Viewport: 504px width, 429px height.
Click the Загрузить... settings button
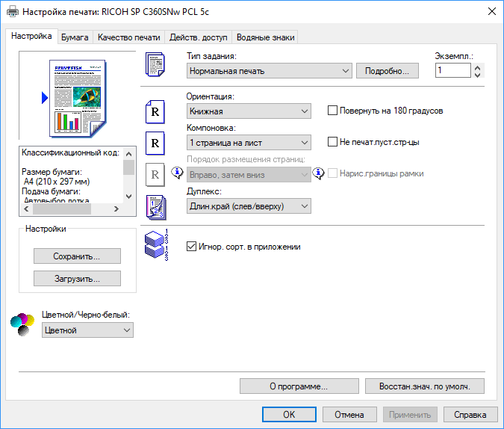click(77, 278)
